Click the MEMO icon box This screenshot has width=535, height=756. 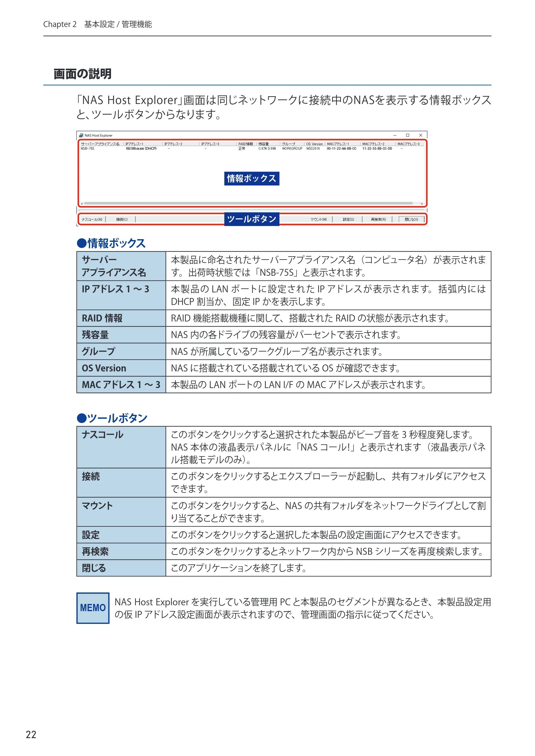pos(93,608)
